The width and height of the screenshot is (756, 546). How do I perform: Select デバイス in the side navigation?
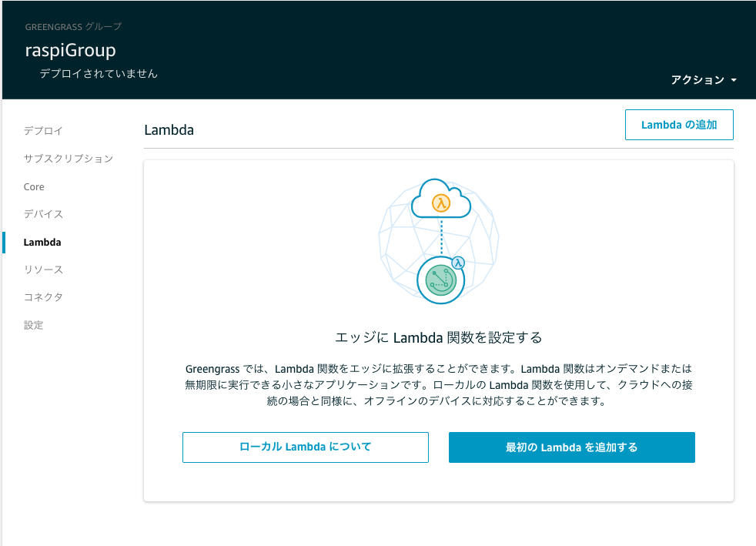coord(43,214)
